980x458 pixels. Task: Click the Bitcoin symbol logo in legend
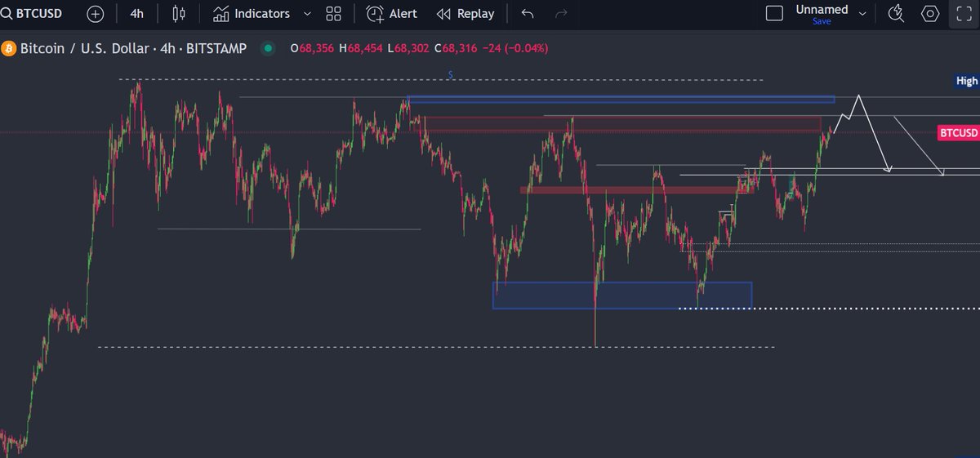click(x=7, y=48)
